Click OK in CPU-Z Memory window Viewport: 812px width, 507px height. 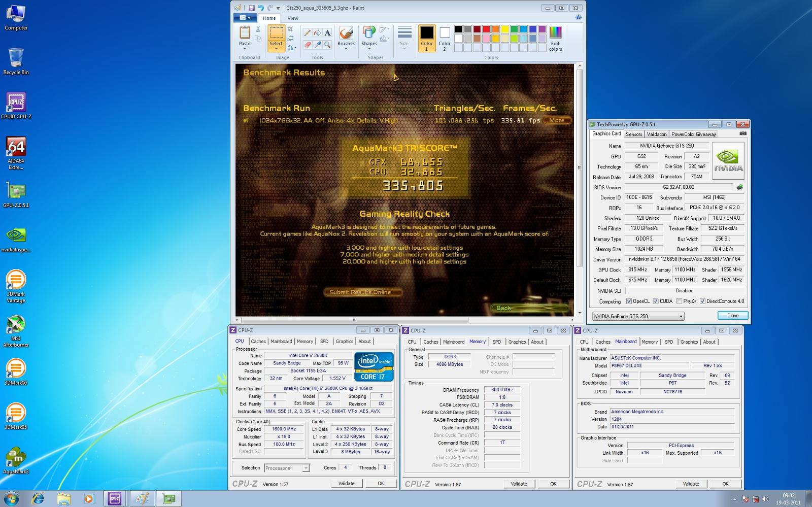click(553, 484)
